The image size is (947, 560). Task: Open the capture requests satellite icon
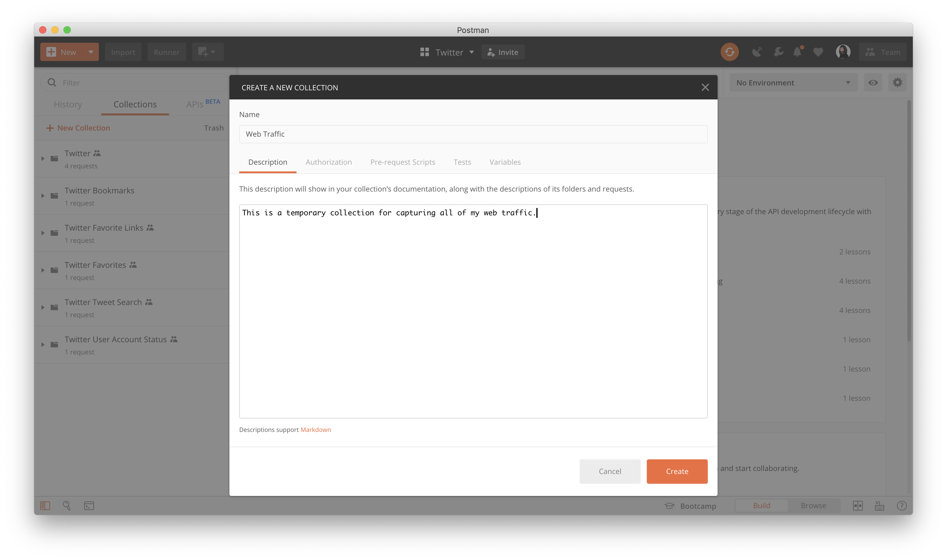point(757,52)
